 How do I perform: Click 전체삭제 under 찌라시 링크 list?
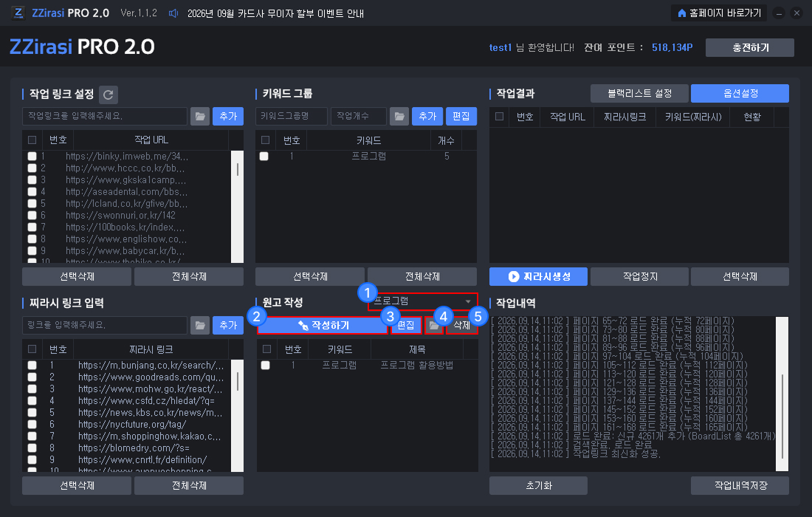tap(189, 485)
